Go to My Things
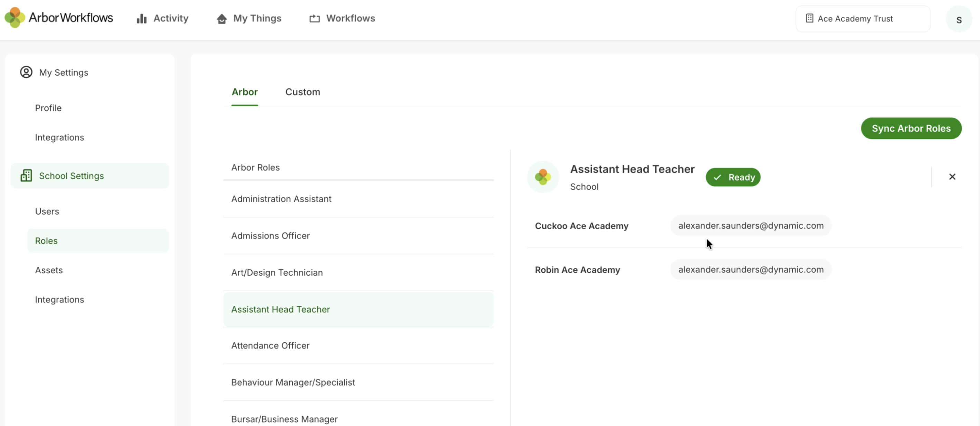Viewport: 980px width, 426px height. pos(249,18)
